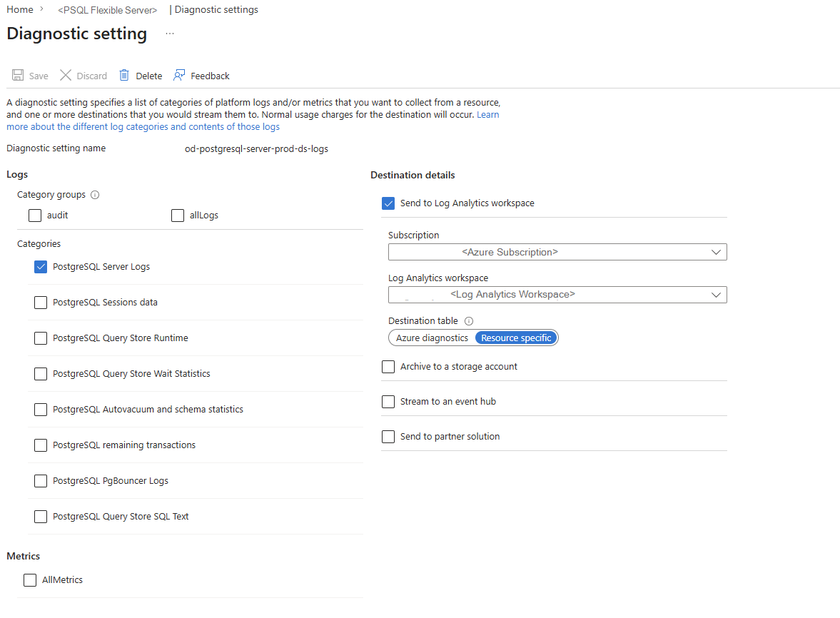Screen dimensions: 840x618
Task: Enable PostgreSQL remaining transactions
Action: click(x=41, y=445)
